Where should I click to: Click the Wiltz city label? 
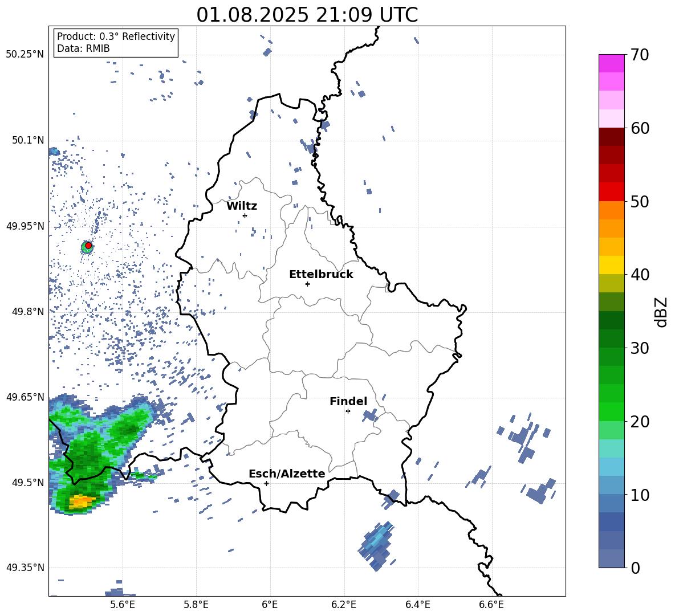tap(242, 206)
